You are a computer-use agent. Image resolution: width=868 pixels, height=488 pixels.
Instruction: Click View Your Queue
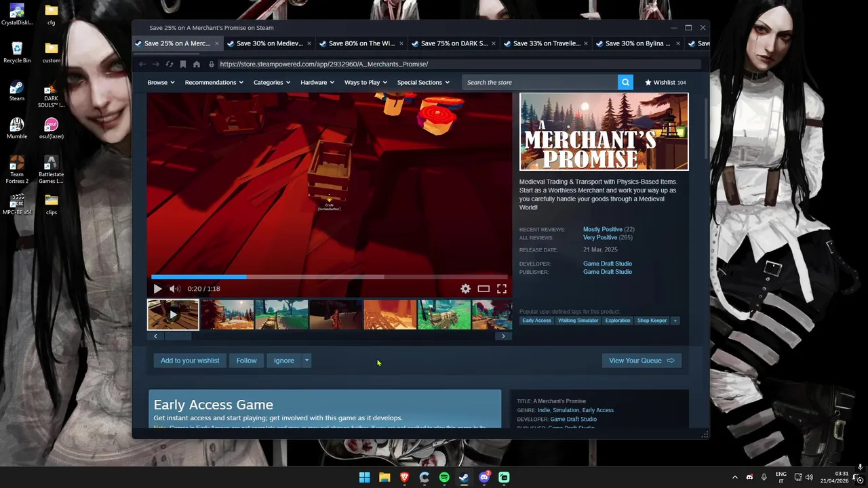642,361
